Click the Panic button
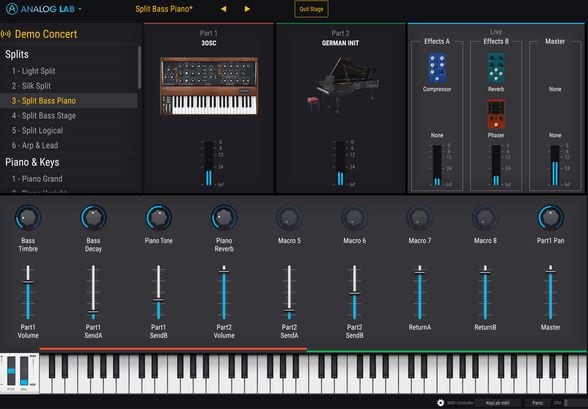This screenshot has width=588, height=409. [x=537, y=403]
